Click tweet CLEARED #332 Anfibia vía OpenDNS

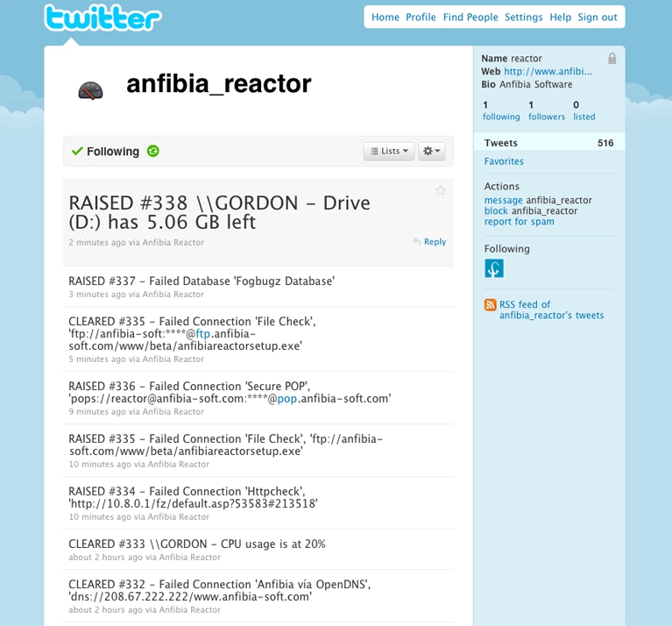click(x=220, y=591)
